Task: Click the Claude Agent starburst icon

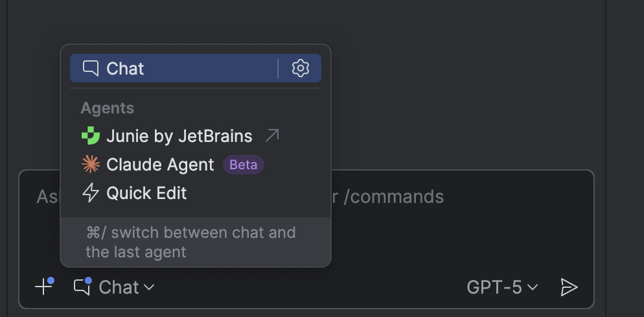Action: 91,165
